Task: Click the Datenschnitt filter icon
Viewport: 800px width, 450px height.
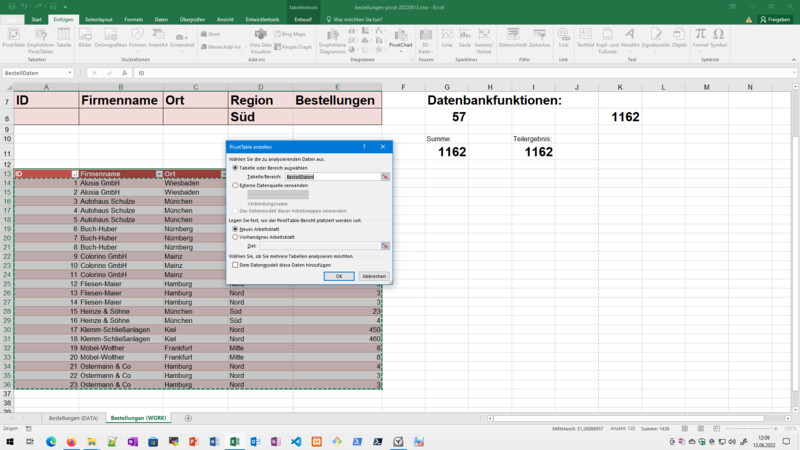Action: [x=513, y=38]
